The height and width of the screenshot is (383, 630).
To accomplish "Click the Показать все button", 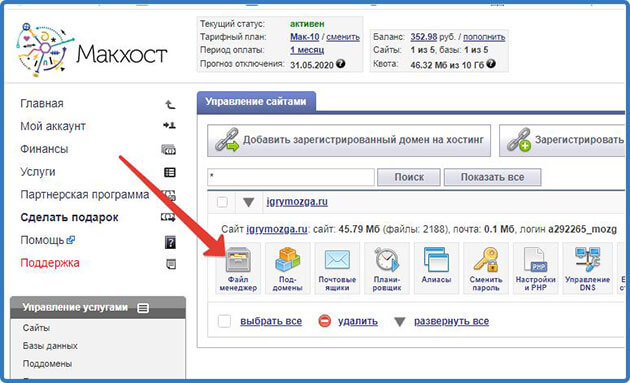I will [492, 177].
